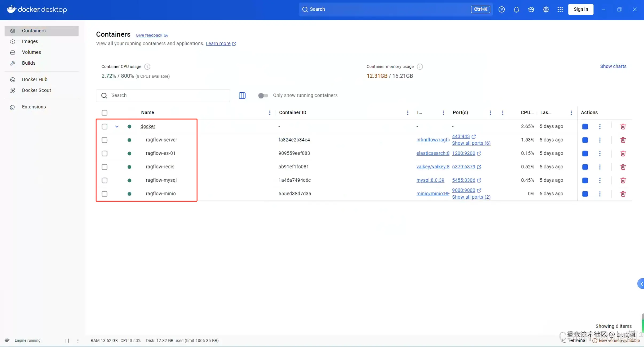Stop the ragflow-server container
Screen dimensions: 644x347
[x=585, y=140]
